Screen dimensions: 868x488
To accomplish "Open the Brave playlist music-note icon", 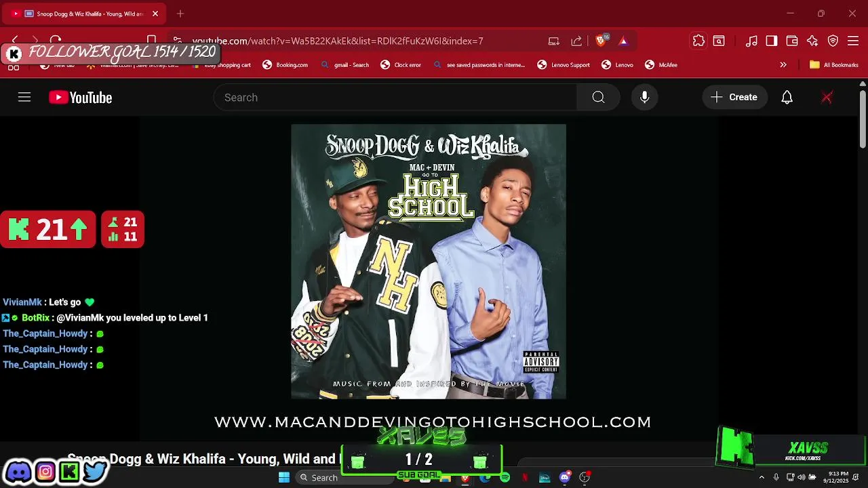I will 751,41.
